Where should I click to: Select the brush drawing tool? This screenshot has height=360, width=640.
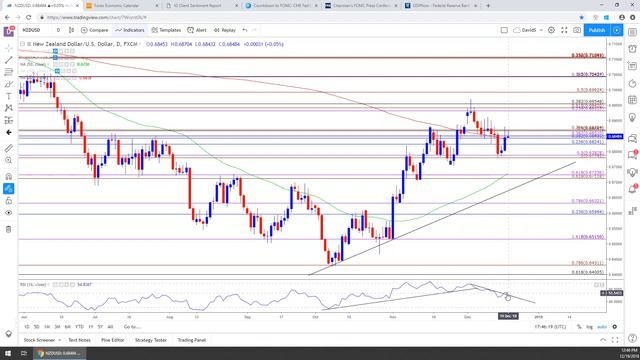(9, 84)
